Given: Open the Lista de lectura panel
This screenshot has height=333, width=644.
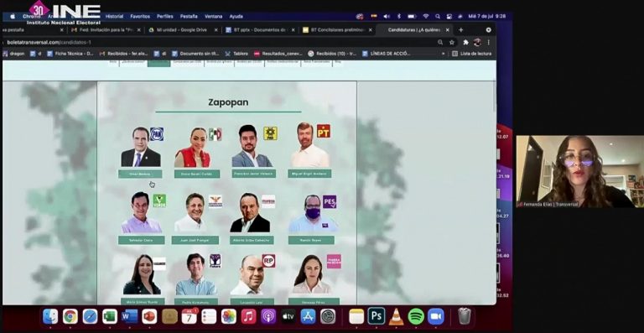Looking at the screenshot, I should coord(471,54).
